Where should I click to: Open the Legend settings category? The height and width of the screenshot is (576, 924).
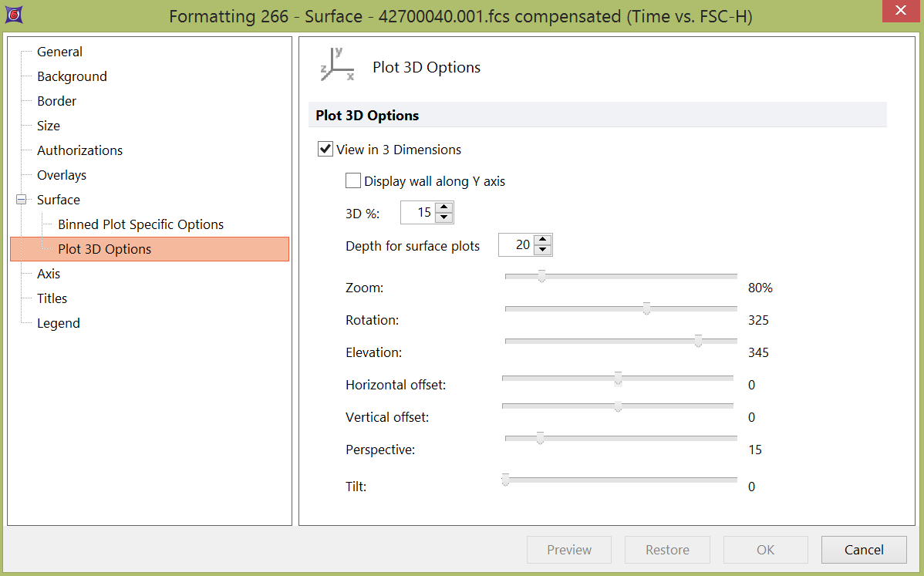click(59, 323)
